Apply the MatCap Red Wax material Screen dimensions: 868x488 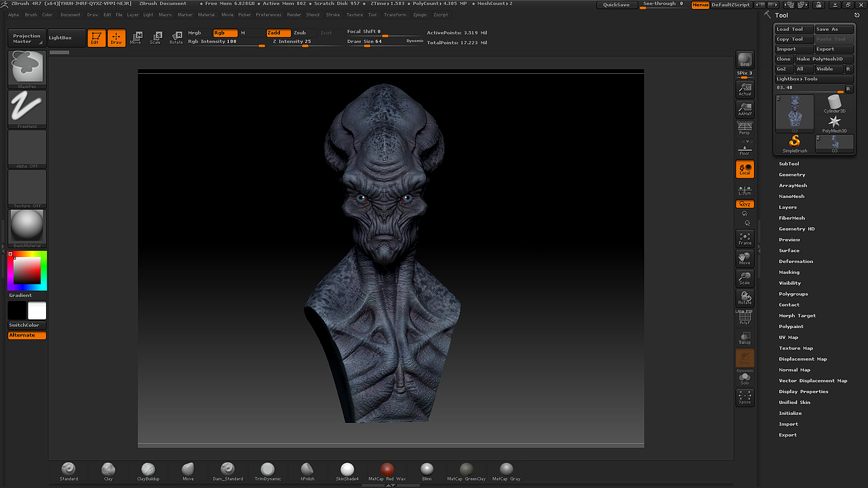387,472
